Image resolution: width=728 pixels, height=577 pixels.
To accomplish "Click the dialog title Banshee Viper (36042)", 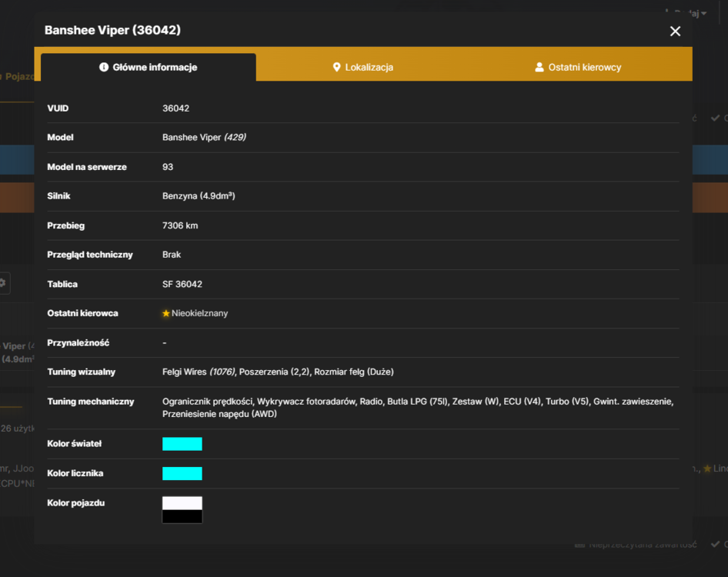I will [x=113, y=30].
